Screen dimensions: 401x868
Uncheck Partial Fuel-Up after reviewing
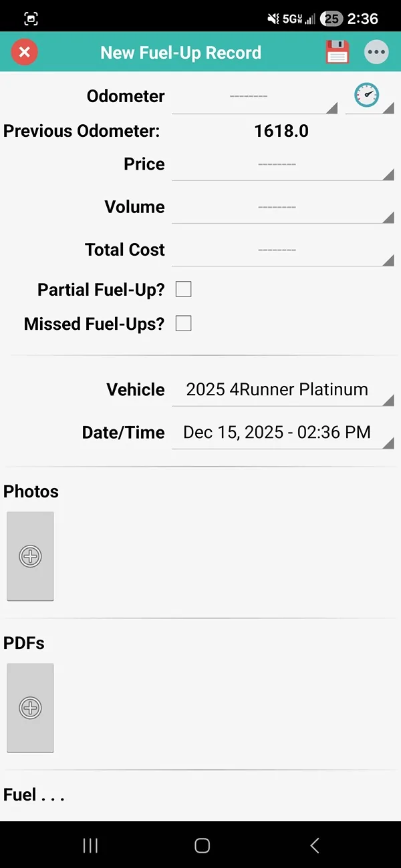(183, 289)
